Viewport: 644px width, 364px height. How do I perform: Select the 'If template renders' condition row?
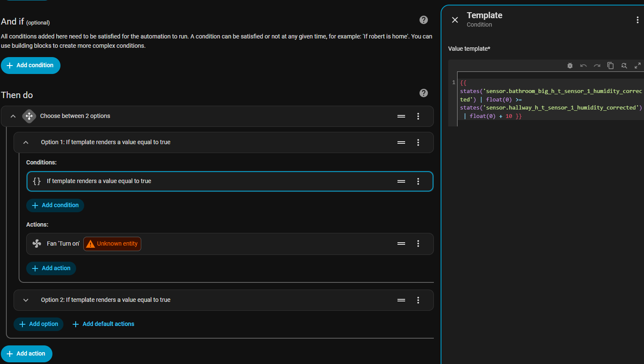coord(211,181)
